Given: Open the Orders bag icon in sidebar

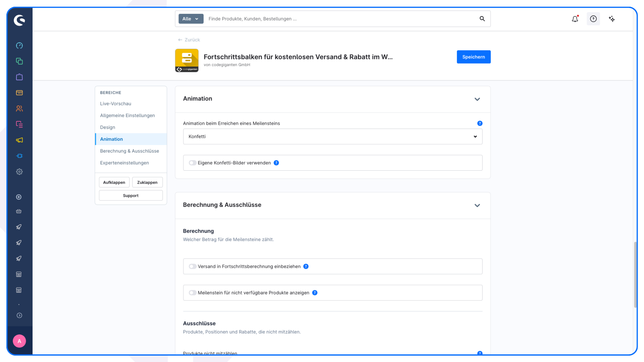Looking at the screenshot, I should point(19,77).
